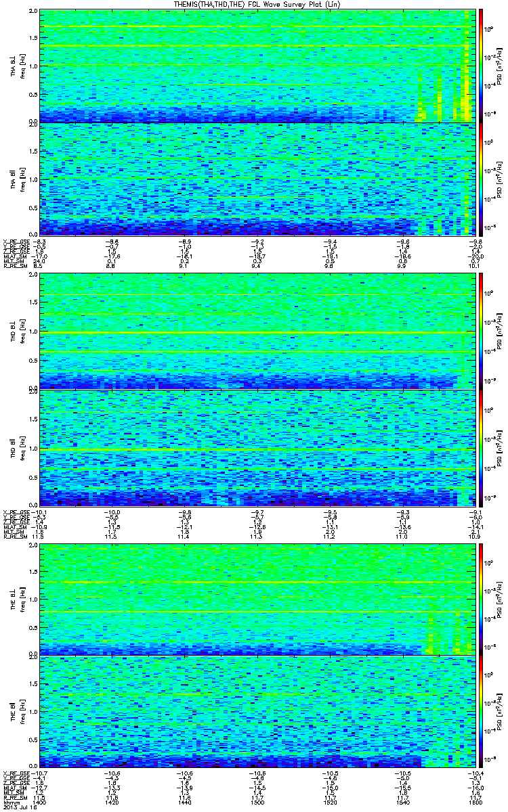The image size is (508, 812).
Task: Select the THD B-perpendicular panel color bar
Action: coord(482,331)
